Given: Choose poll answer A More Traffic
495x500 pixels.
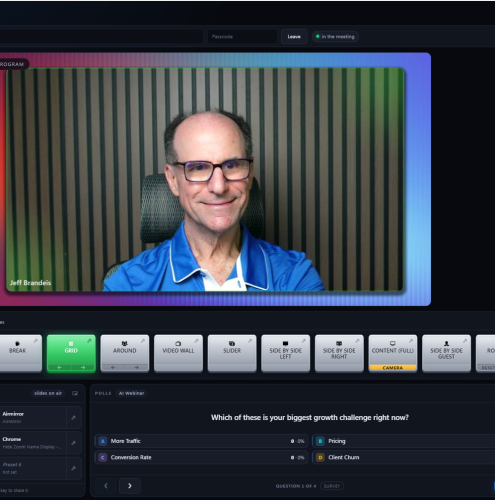Looking at the screenshot, I should [x=201, y=441].
